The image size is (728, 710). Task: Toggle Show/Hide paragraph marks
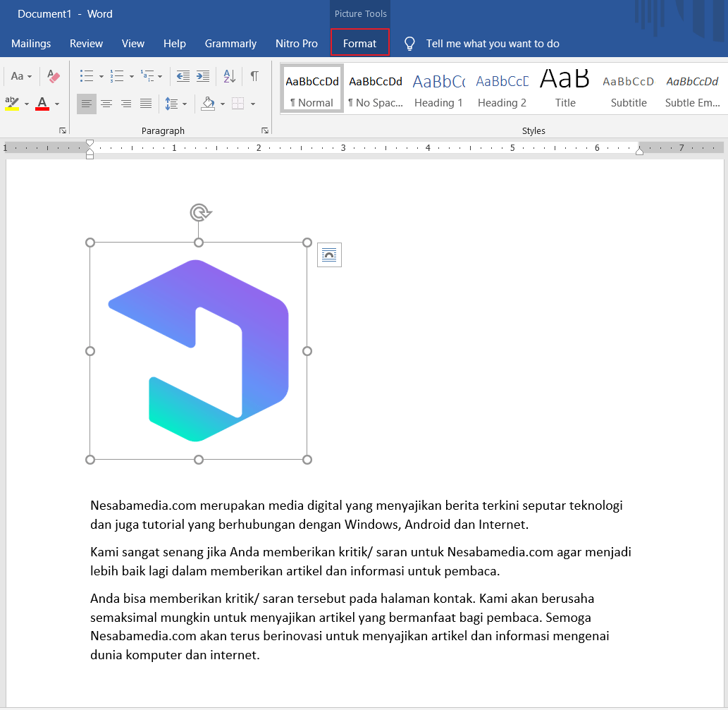point(254,76)
